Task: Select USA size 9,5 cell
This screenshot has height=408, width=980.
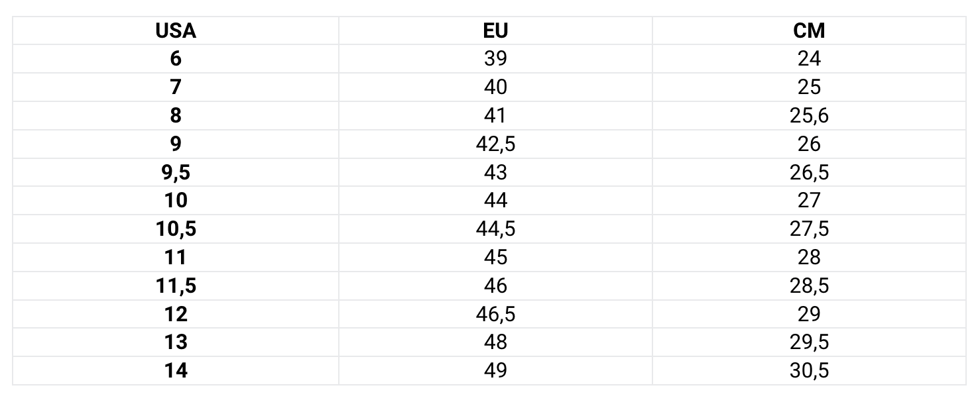Action: point(176,172)
